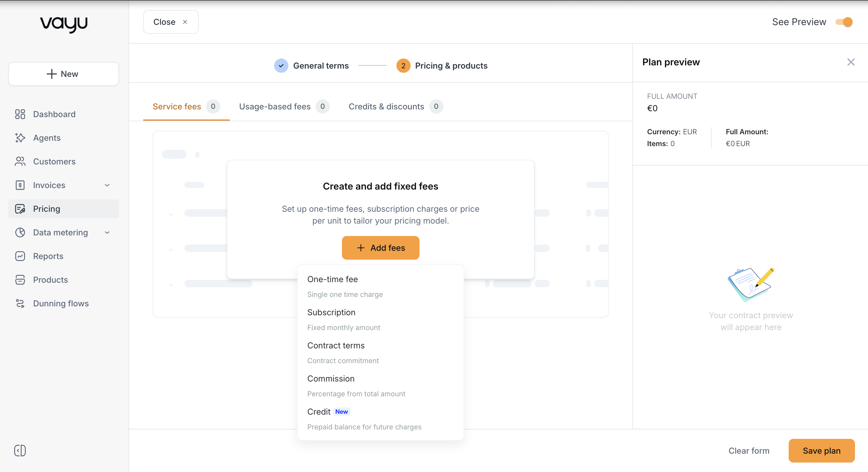Select the Credit New option
This screenshot has width=868, height=472.
[x=380, y=419]
